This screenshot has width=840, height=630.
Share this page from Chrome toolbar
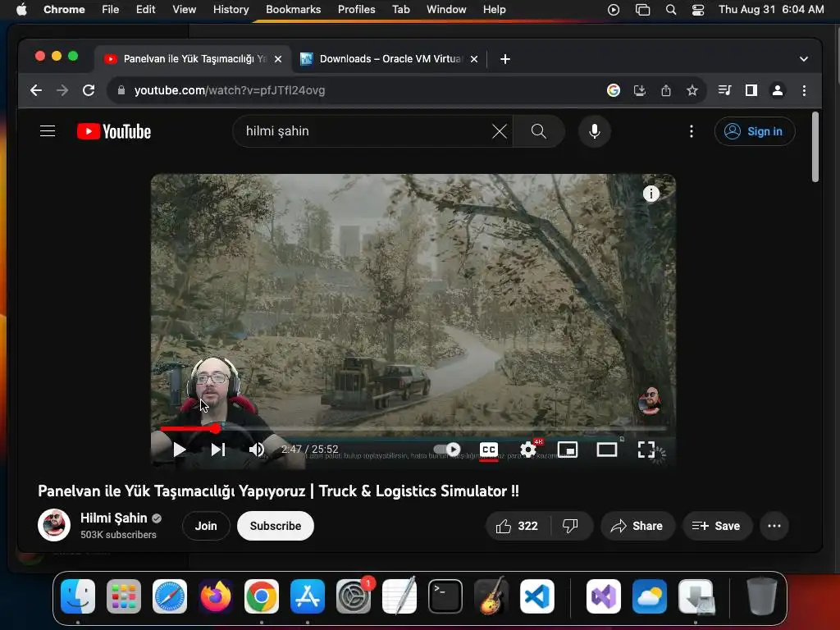[666, 90]
